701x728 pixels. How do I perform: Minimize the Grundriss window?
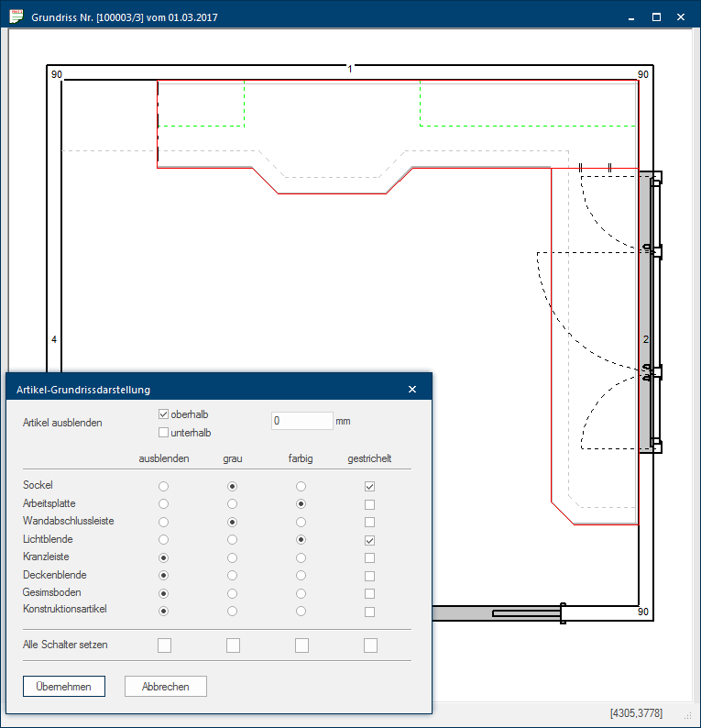[630, 17]
